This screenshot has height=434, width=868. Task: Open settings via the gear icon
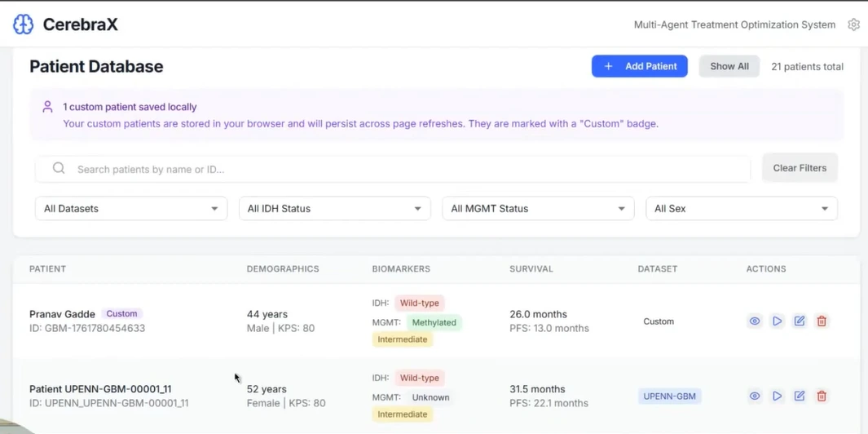tap(853, 24)
